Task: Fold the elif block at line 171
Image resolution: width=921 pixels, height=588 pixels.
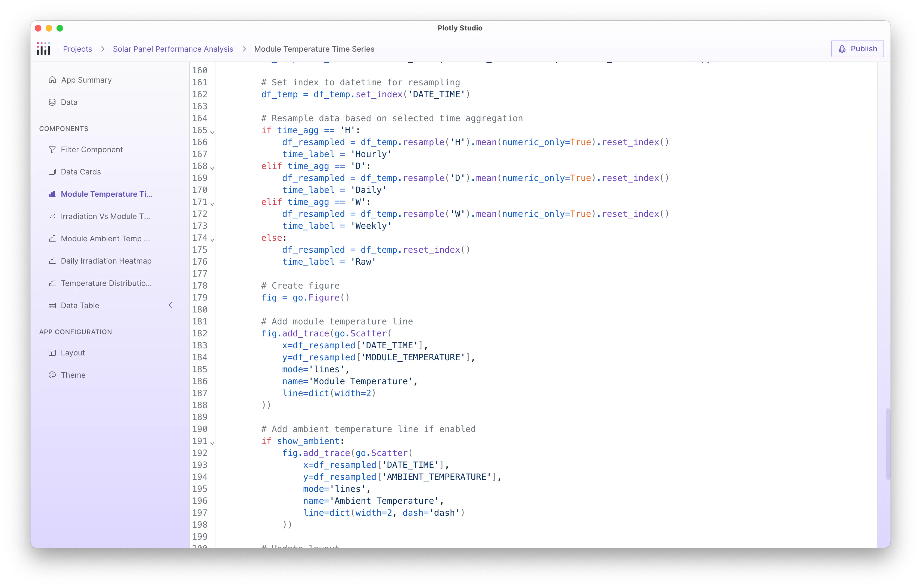Action: pyautogui.click(x=212, y=204)
